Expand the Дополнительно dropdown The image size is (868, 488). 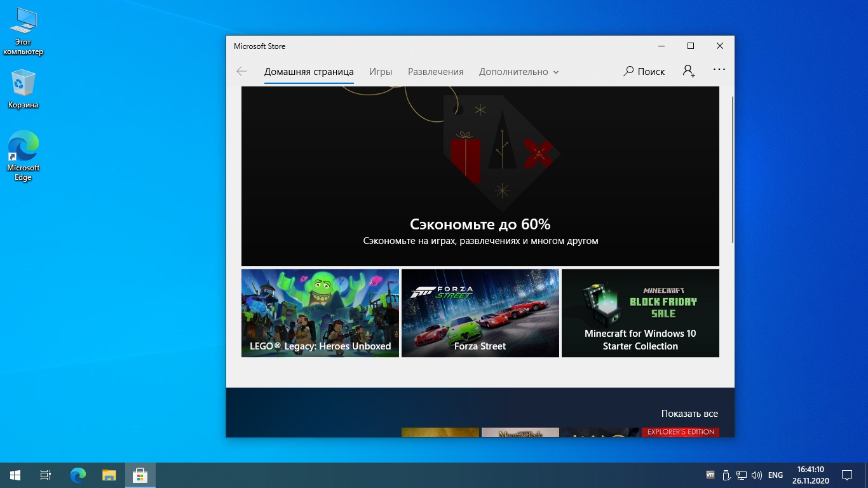pyautogui.click(x=519, y=72)
